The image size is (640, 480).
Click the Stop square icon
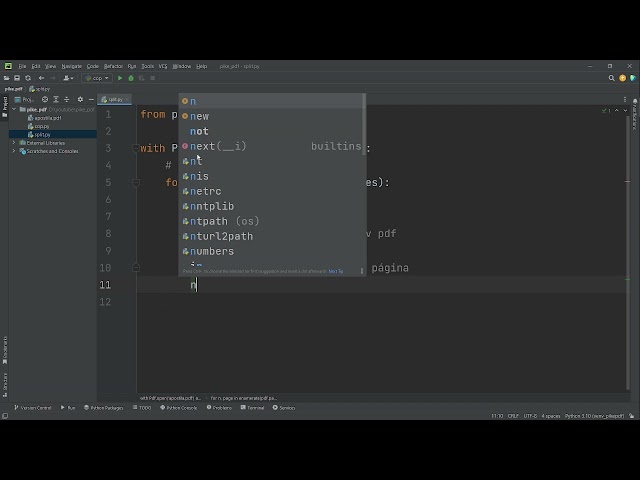point(153,78)
